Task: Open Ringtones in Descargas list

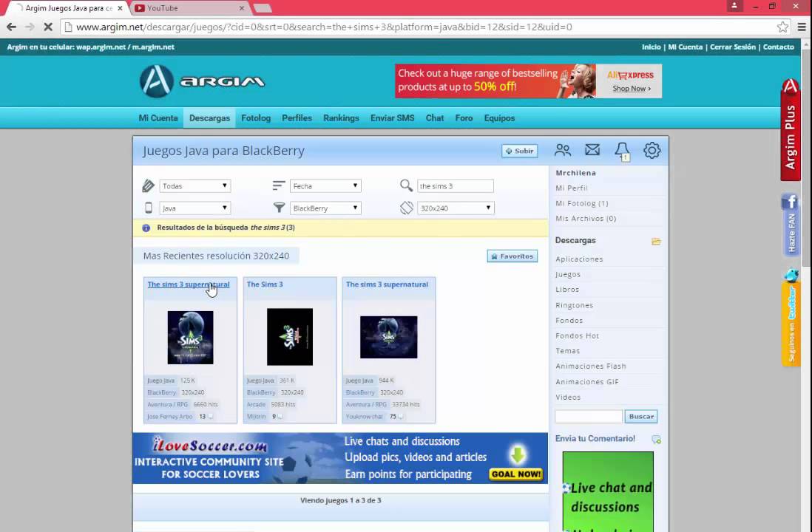Action: [x=575, y=305]
